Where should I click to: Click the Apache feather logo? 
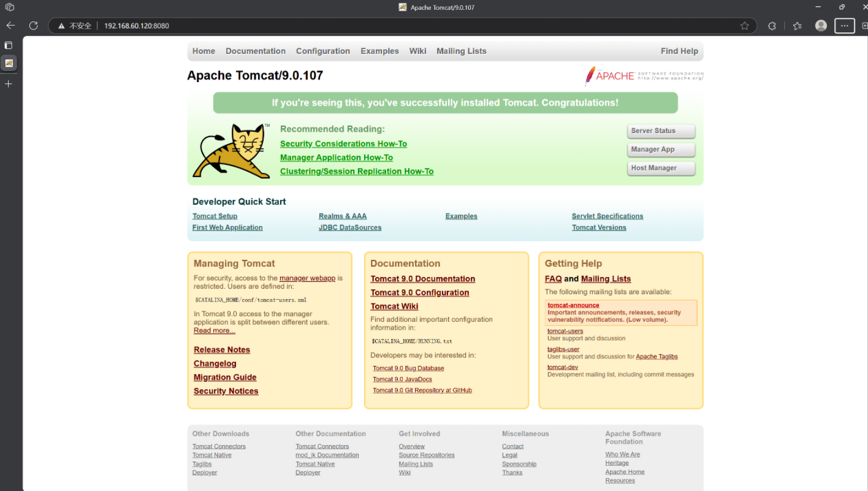point(644,75)
